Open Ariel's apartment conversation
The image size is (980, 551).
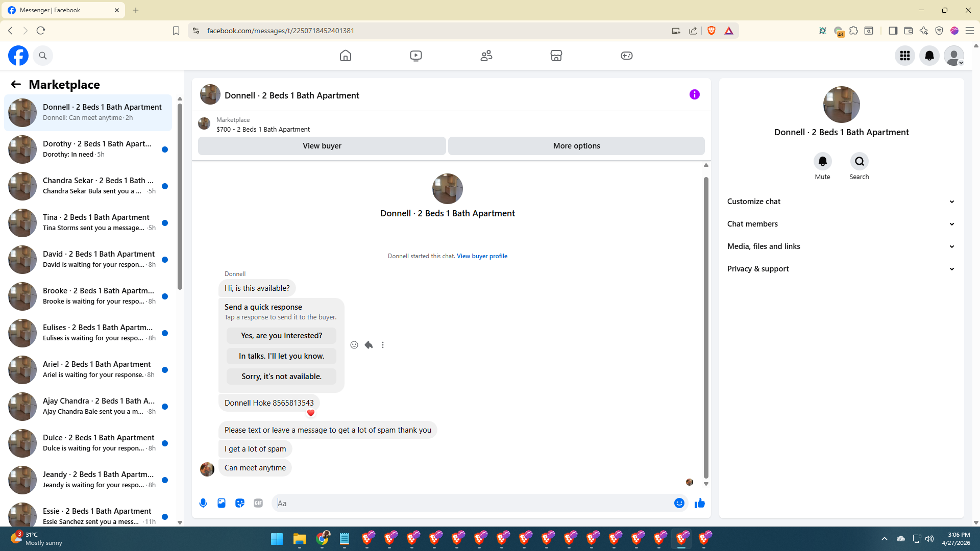(x=88, y=370)
